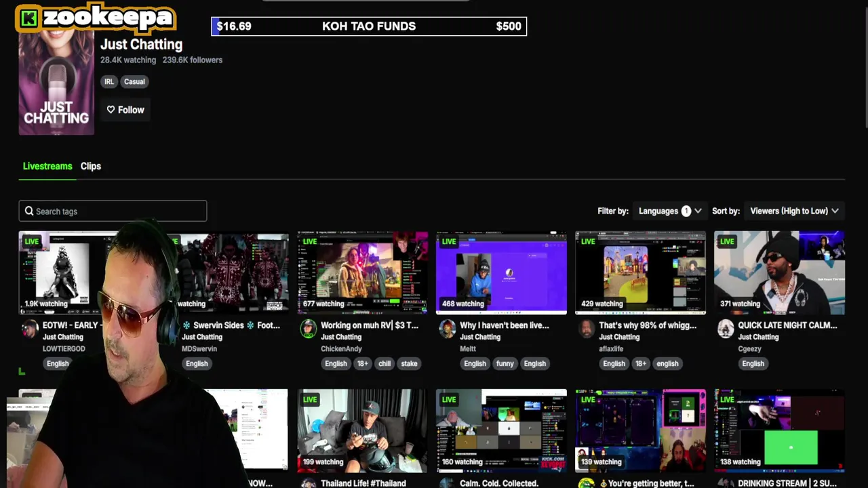
Task: Open stream title 'Calm. Cold. Collected.'
Action: pyautogui.click(x=498, y=483)
